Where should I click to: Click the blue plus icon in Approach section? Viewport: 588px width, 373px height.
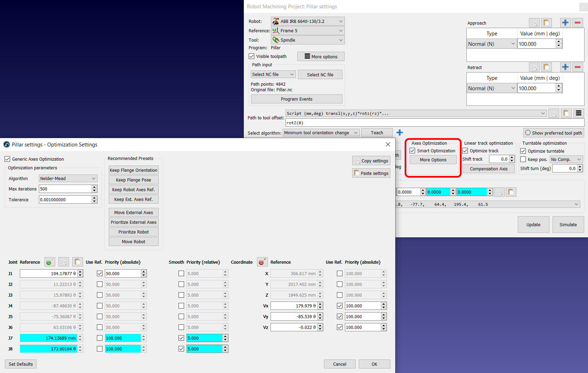click(x=565, y=23)
